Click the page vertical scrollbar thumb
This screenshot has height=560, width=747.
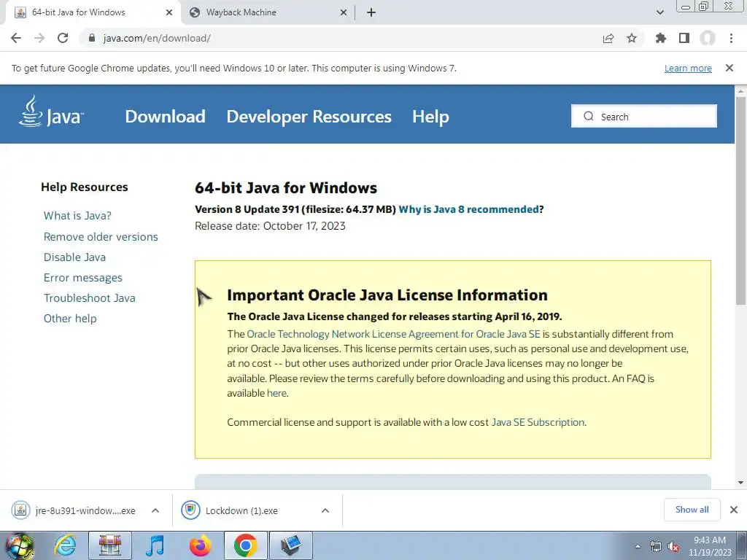pyautogui.click(x=740, y=200)
